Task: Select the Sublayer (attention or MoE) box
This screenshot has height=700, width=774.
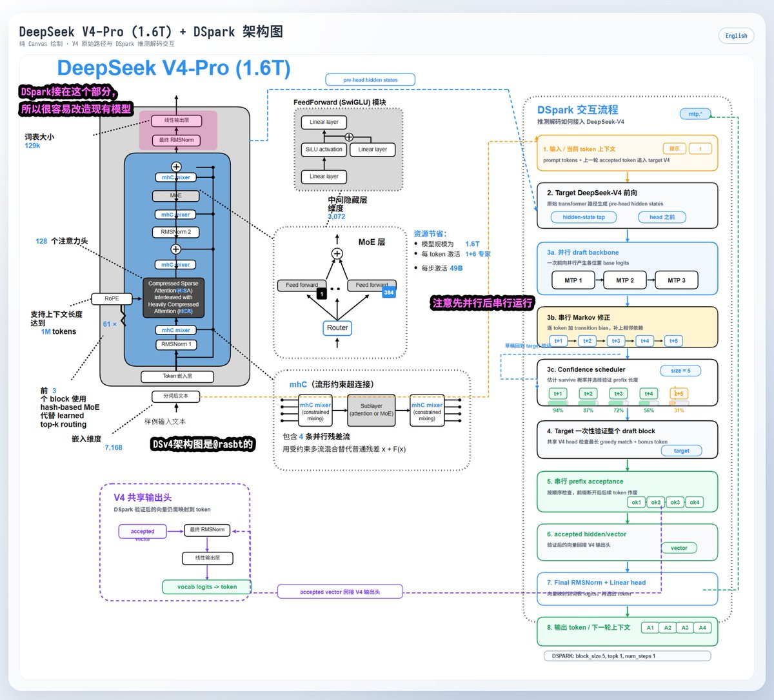Action: pyautogui.click(x=372, y=410)
